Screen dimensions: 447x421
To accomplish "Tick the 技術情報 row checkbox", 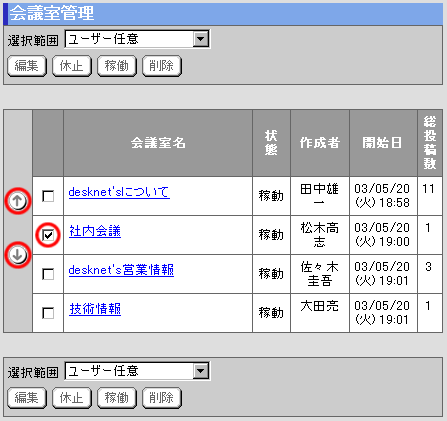I will click(48, 313).
